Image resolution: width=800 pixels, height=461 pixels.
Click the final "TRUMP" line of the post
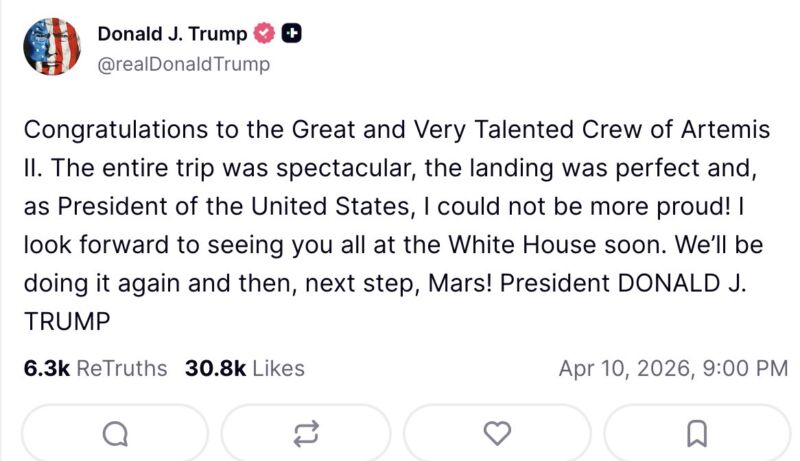pyautogui.click(x=65, y=320)
